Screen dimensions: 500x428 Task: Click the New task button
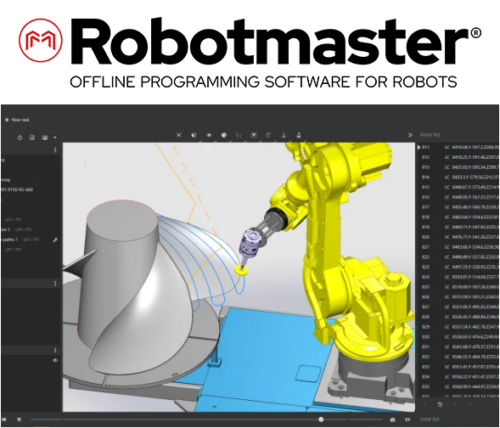pyautogui.click(x=17, y=120)
